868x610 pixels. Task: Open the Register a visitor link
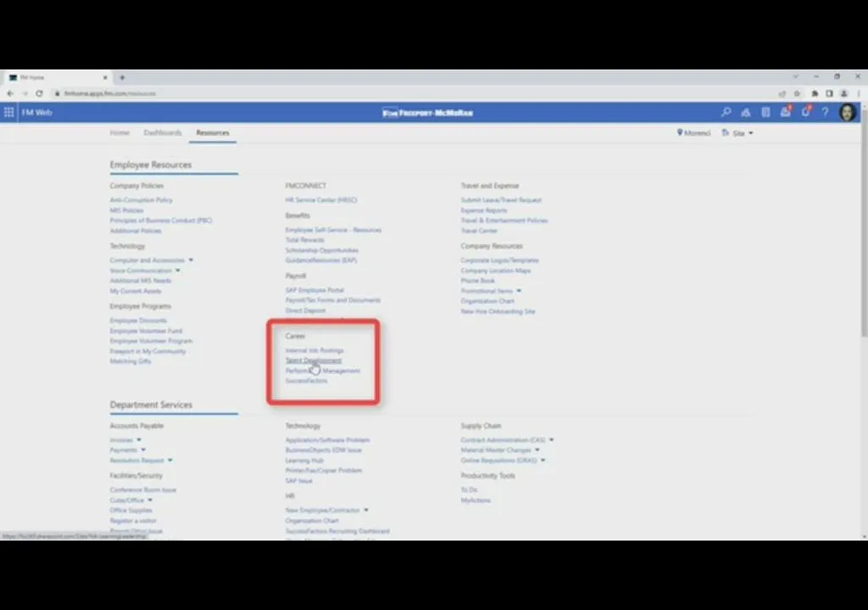tap(133, 521)
